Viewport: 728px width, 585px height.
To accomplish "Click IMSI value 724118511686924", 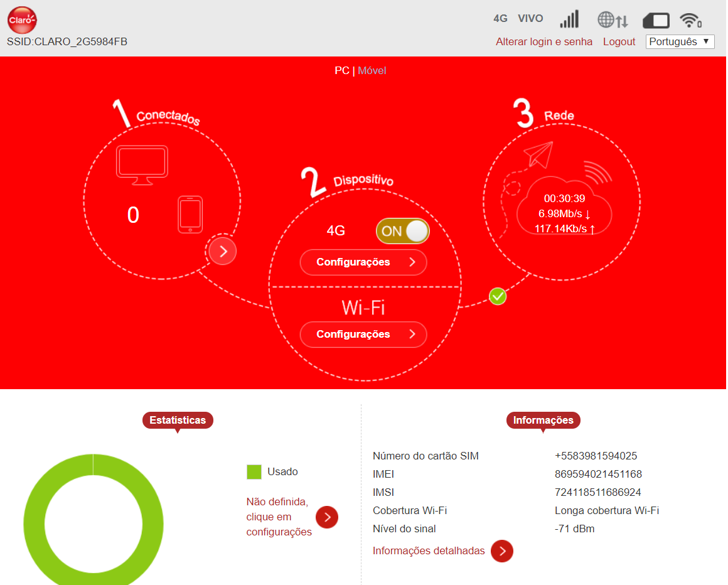I will 597,492.
